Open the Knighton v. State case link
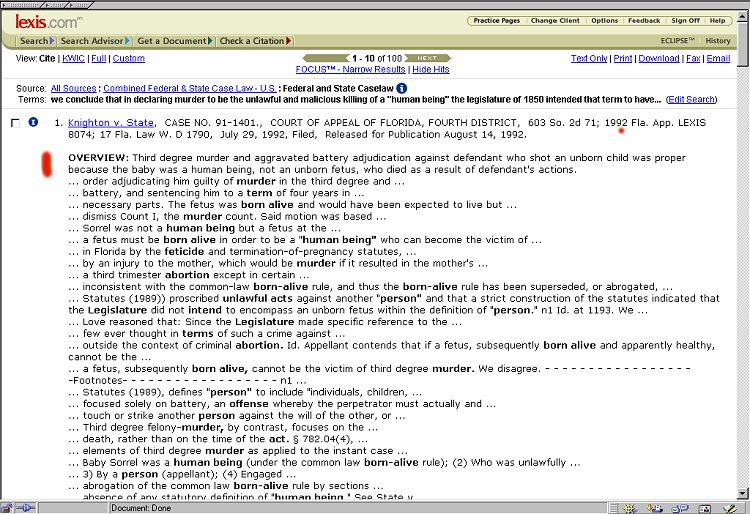This screenshot has height=514, width=750. (110, 123)
